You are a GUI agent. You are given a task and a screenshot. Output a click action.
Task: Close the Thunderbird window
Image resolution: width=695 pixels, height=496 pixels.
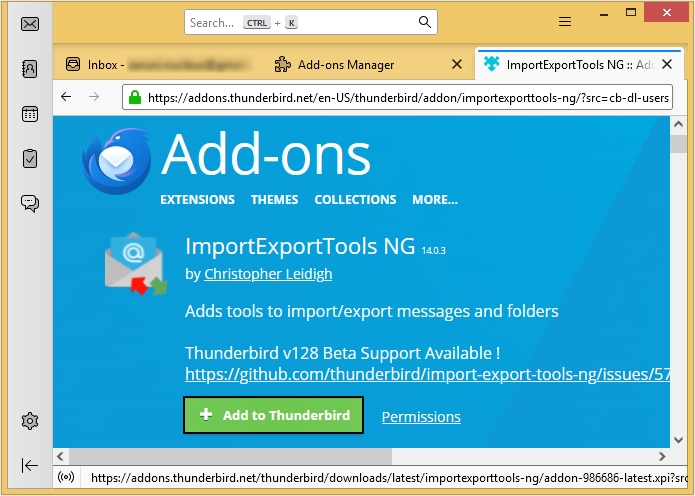click(667, 12)
